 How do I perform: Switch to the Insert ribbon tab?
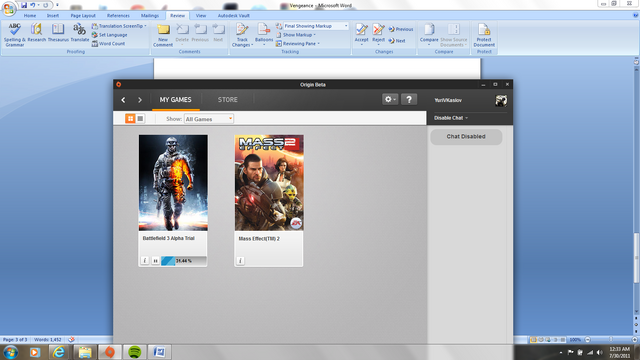pos(53,16)
